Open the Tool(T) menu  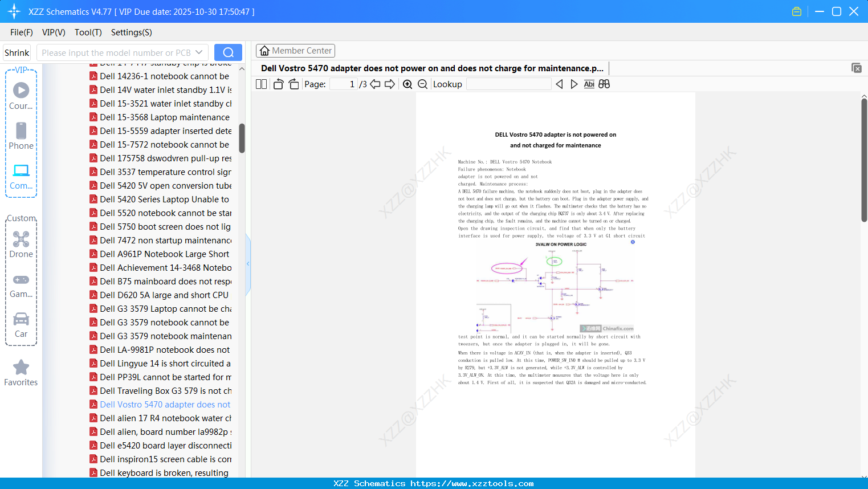pyautogui.click(x=88, y=32)
